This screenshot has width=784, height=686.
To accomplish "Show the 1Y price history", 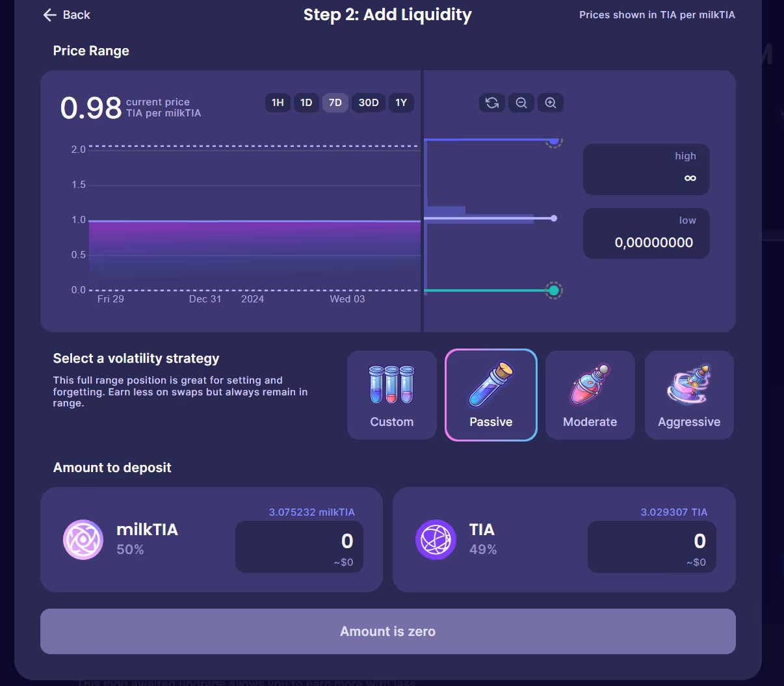I will (401, 103).
